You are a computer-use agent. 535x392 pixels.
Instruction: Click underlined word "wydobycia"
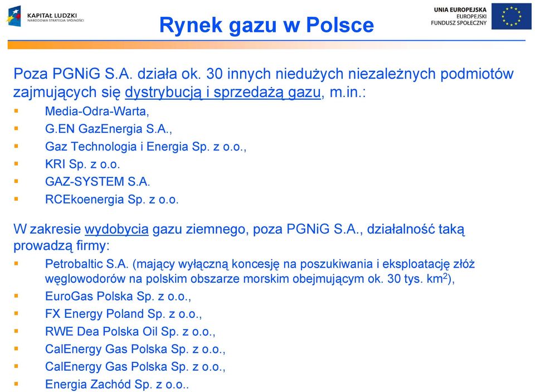pos(116,229)
